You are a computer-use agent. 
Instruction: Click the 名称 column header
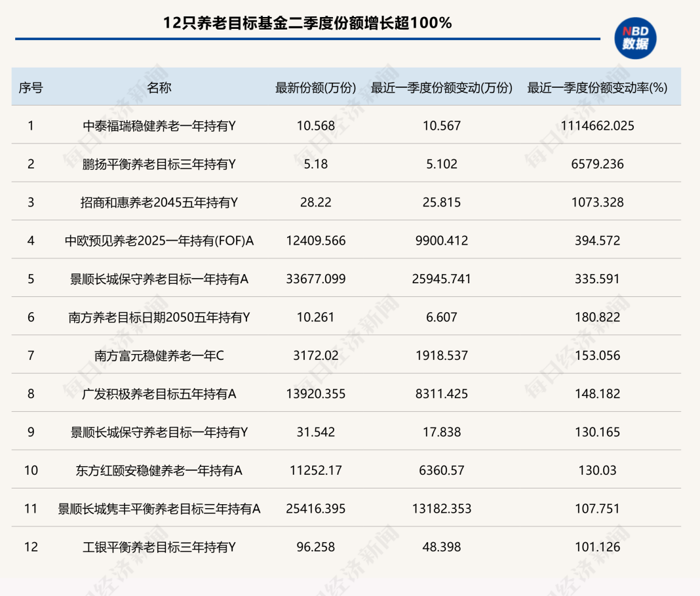click(x=159, y=87)
